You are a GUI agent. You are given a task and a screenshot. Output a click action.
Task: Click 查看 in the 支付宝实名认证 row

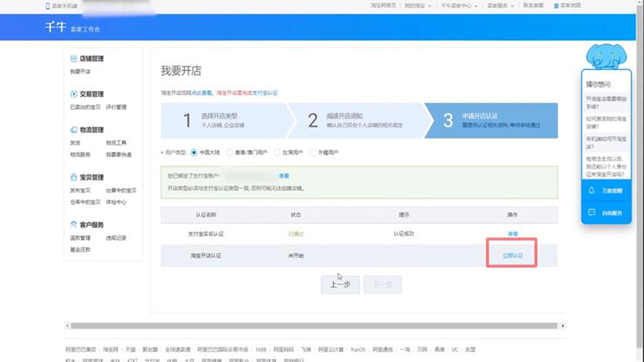click(513, 234)
